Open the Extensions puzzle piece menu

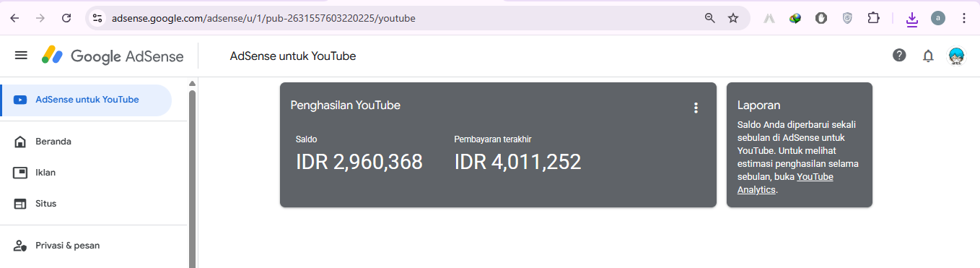pyautogui.click(x=873, y=18)
